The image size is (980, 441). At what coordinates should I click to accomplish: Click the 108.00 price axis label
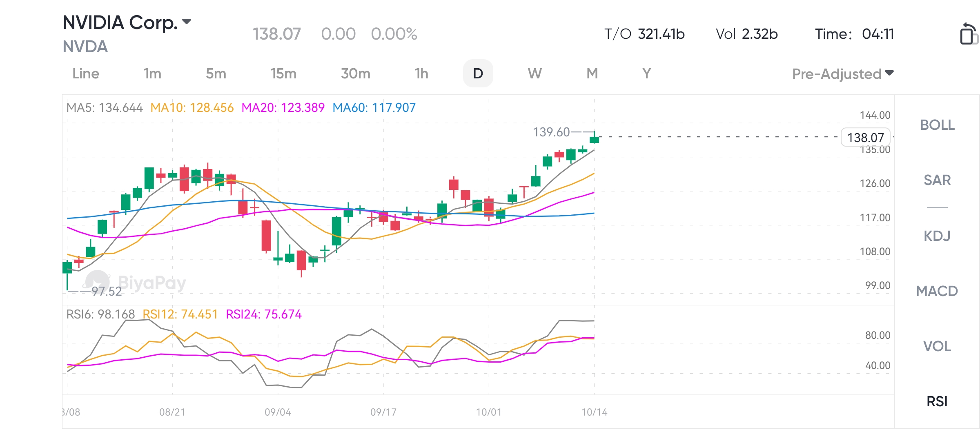coord(875,252)
